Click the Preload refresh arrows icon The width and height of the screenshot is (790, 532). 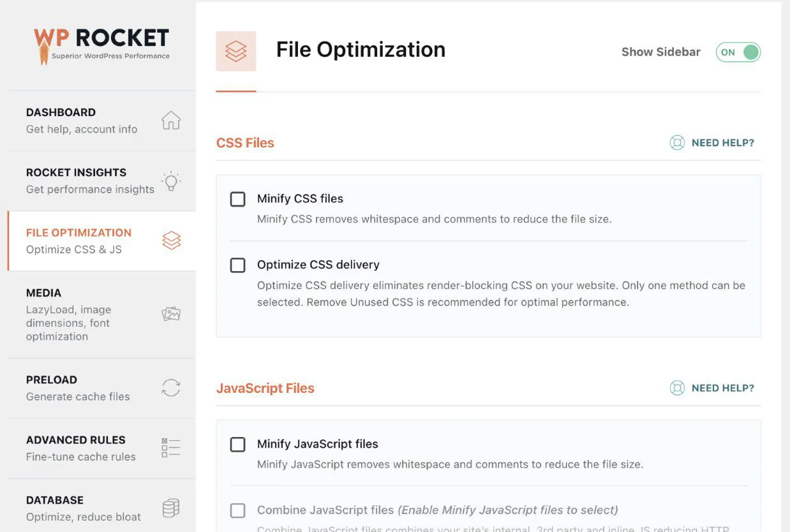[x=171, y=388]
